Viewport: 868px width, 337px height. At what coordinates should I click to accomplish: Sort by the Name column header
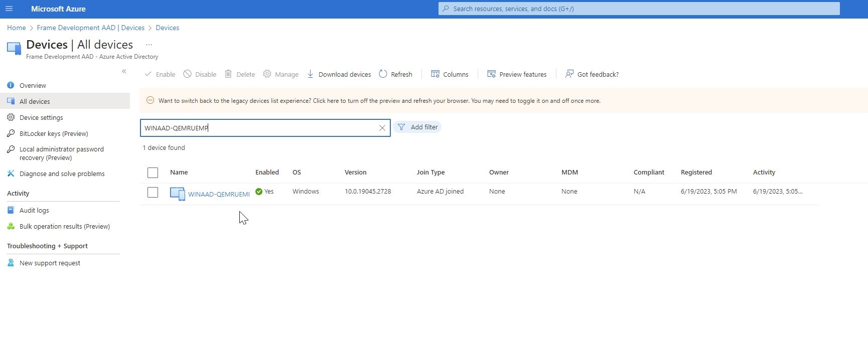[179, 172]
